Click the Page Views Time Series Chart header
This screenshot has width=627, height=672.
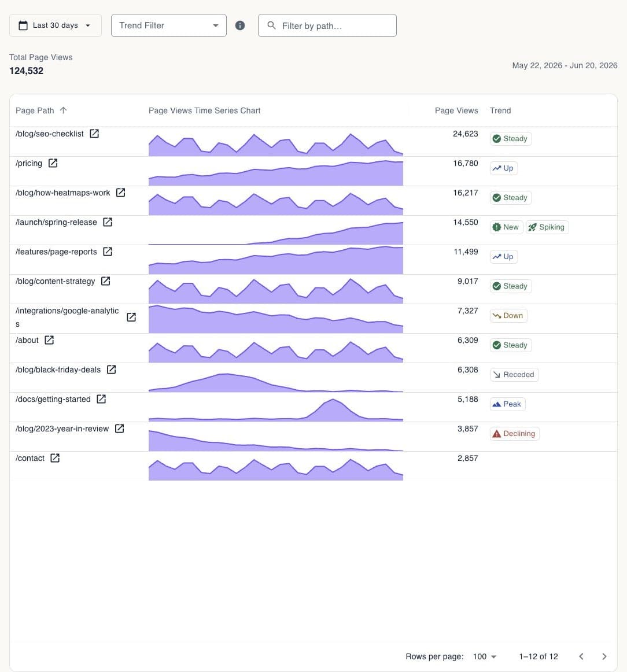[204, 110]
